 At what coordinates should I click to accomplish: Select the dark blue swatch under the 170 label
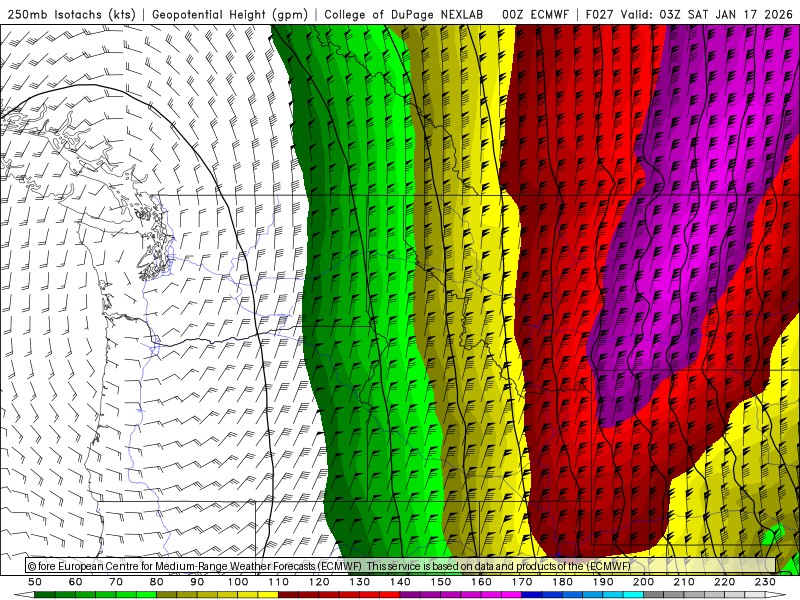(532, 595)
